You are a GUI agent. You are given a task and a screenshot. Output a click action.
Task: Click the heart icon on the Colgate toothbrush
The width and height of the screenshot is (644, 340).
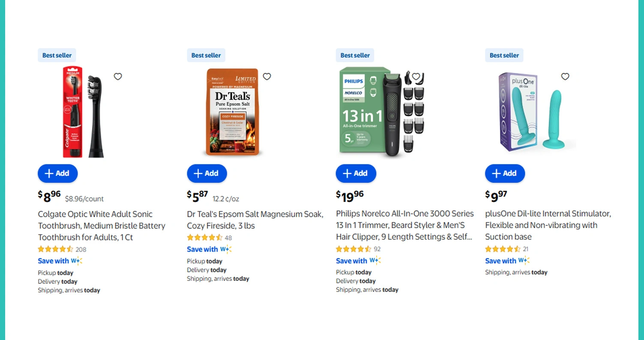(x=118, y=76)
